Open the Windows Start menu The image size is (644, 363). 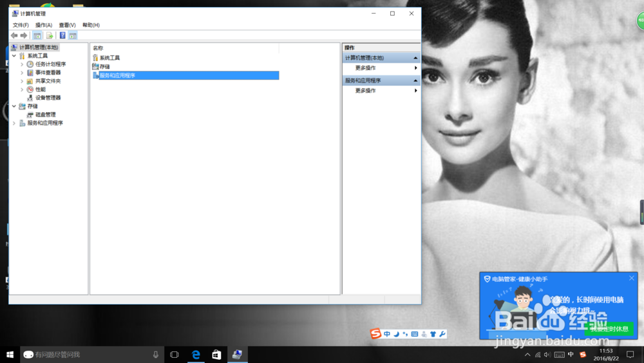pyautogui.click(x=10, y=355)
